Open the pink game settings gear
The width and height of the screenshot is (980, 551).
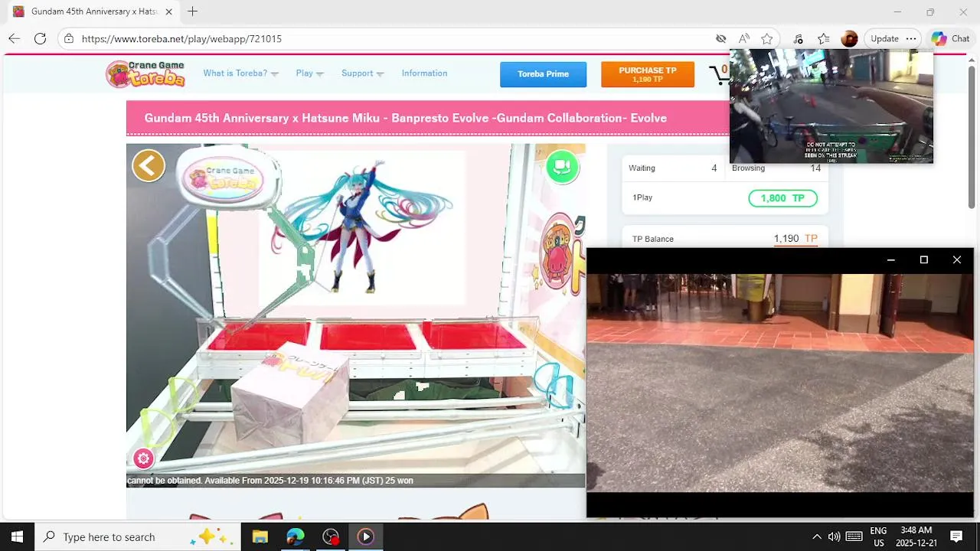tap(143, 458)
